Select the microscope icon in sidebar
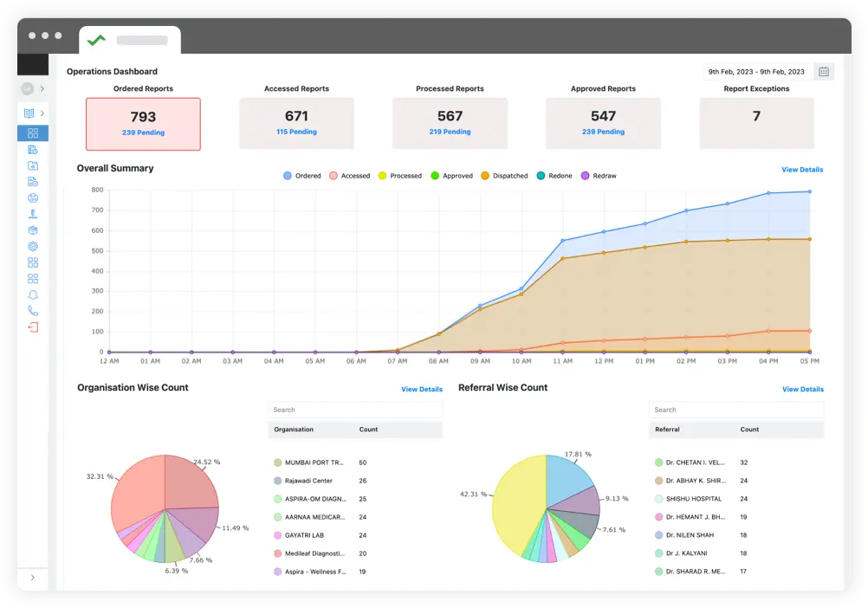Screen dimensions: 868x608 coord(34,214)
